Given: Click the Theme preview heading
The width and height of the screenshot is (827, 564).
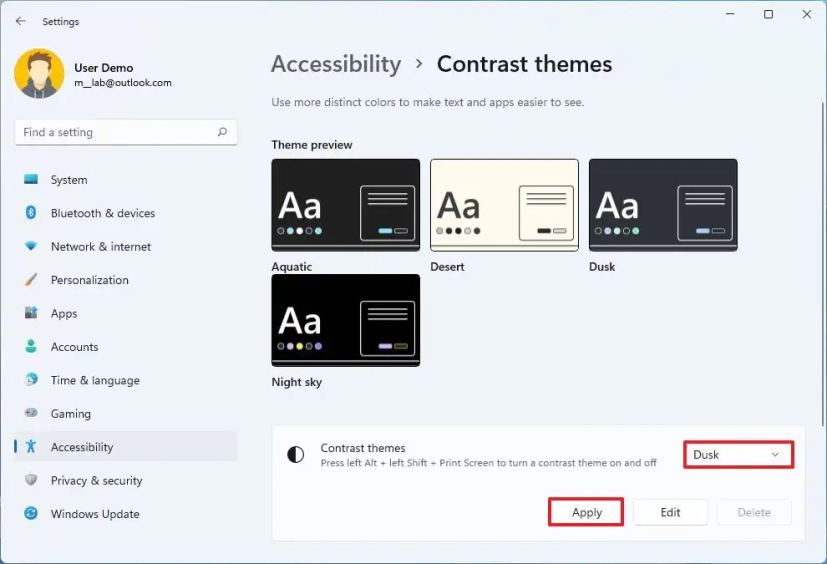Looking at the screenshot, I should [x=312, y=145].
